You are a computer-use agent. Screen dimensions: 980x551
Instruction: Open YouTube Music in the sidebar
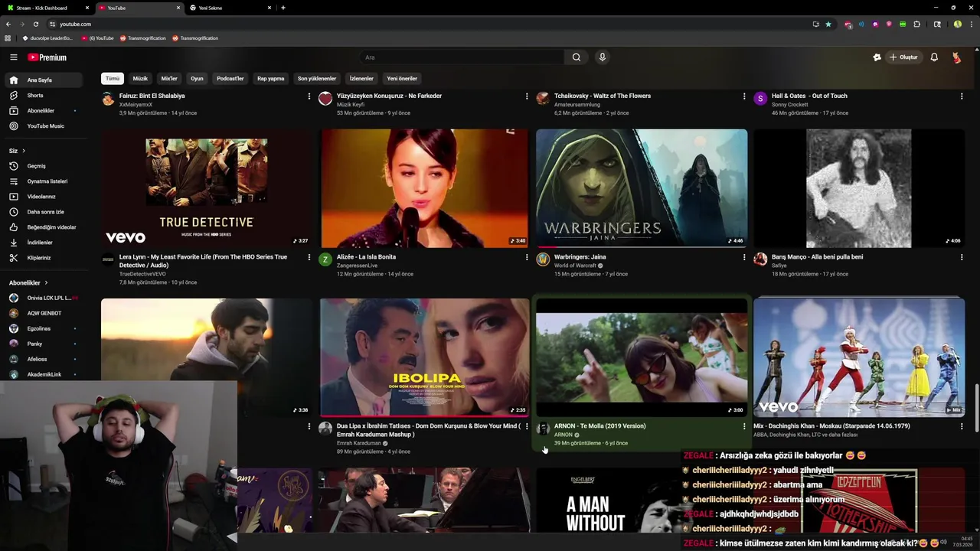point(43,126)
